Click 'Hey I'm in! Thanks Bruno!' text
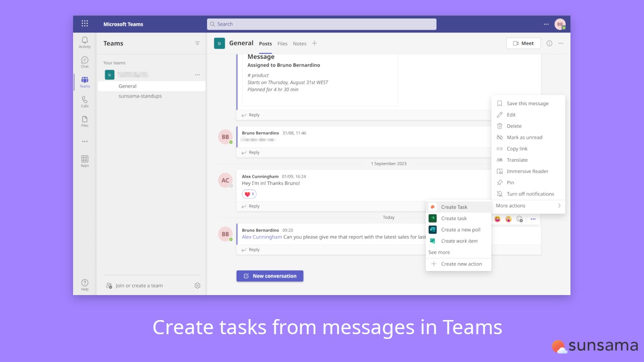 click(x=271, y=183)
